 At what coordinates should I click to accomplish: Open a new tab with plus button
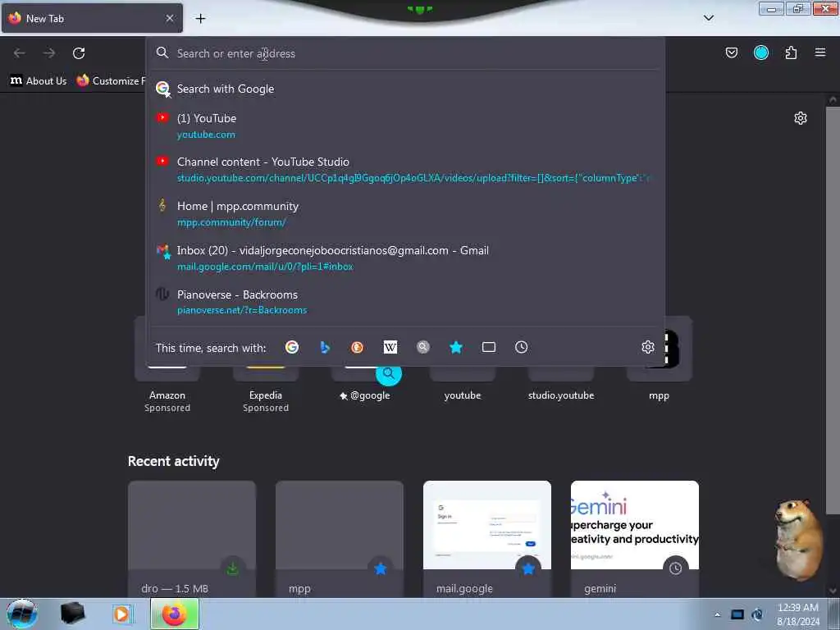pos(200,18)
